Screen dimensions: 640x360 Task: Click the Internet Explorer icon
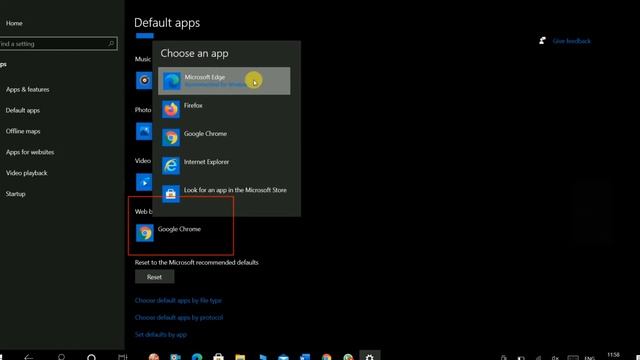[171, 166]
